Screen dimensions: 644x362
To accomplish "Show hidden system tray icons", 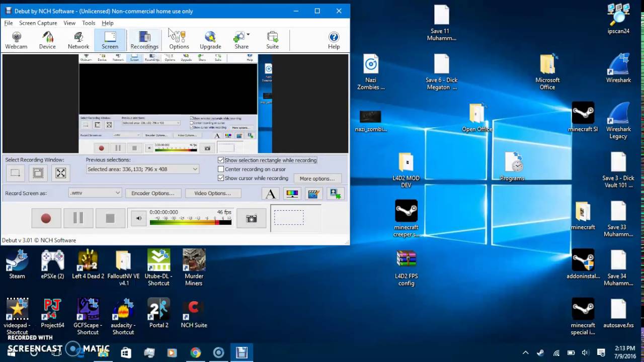I will pos(525,352).
